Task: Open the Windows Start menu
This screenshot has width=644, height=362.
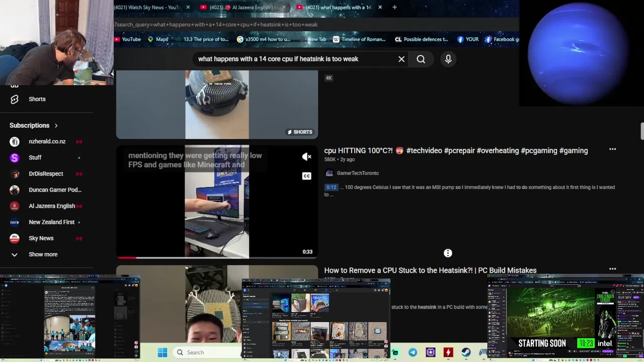Action: pos(162,352)
